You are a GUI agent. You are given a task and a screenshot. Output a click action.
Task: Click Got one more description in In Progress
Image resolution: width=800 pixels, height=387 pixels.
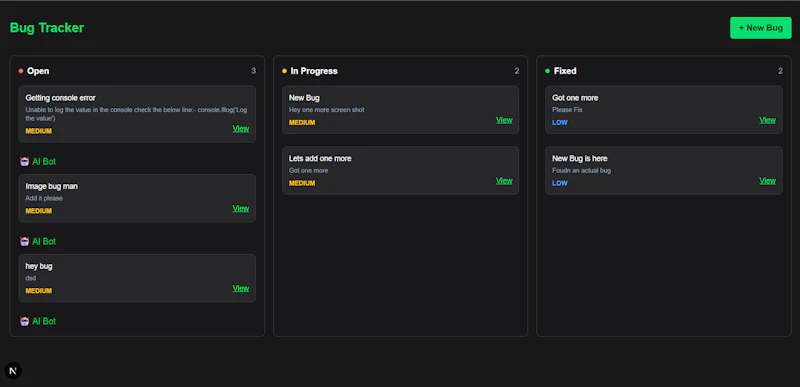pyautogui.click(x=308, y=170)
